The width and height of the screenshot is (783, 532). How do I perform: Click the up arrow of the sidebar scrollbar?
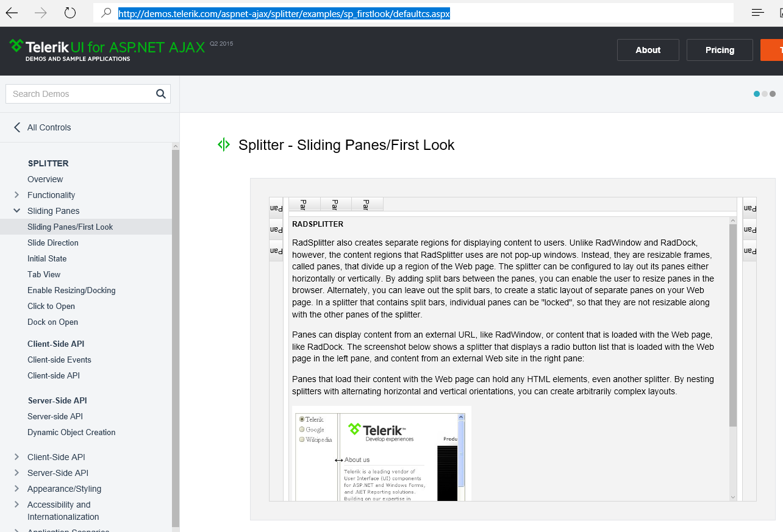[x=176, y=146]
